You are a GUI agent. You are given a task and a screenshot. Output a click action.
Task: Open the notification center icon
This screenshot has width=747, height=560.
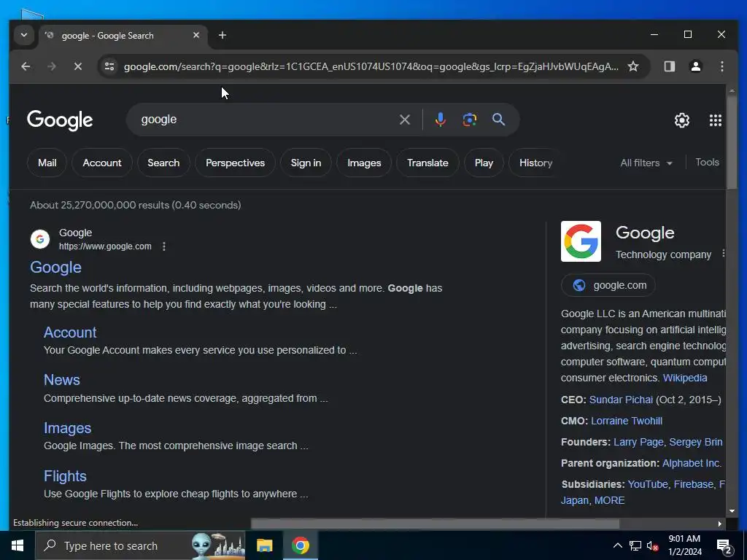(724, 546)
